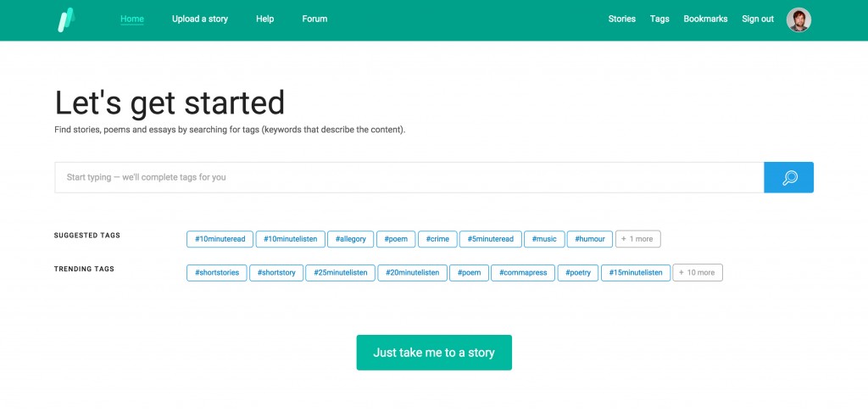868x412 pixels.
Task: Focus the tag search input field
Action: click(x=409, y=177)
